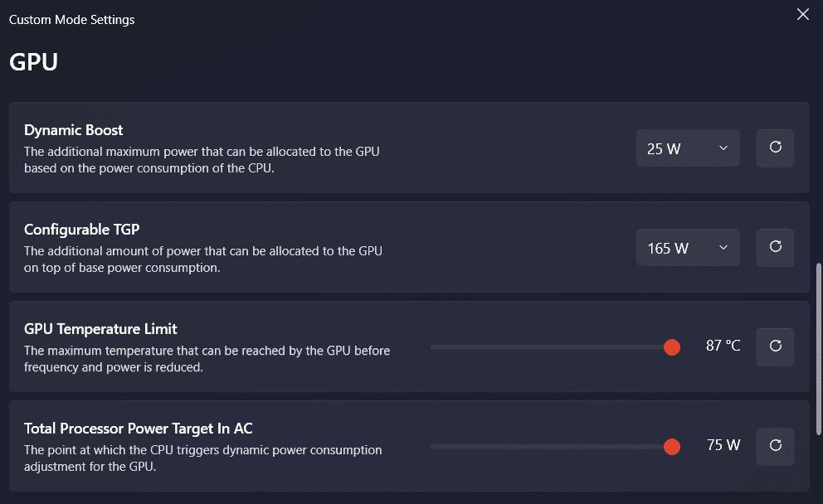Click middle of Total Processor Power track
823x504 pixels.
(x=551, y=447)
